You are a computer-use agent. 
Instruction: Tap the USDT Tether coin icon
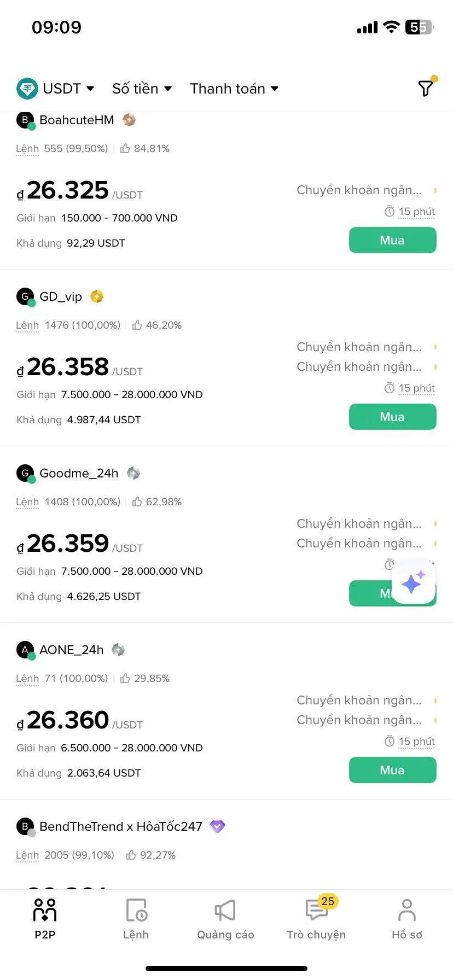click(27, 89)
